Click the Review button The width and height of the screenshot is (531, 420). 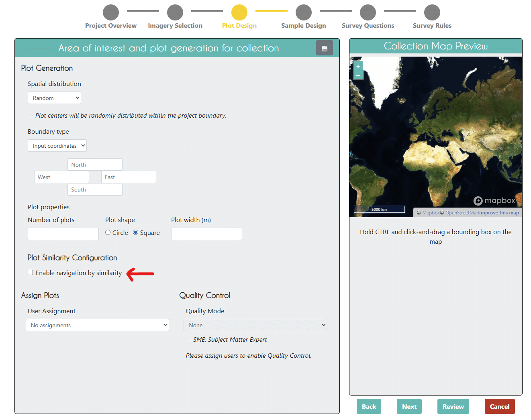[x=453, y=406]
